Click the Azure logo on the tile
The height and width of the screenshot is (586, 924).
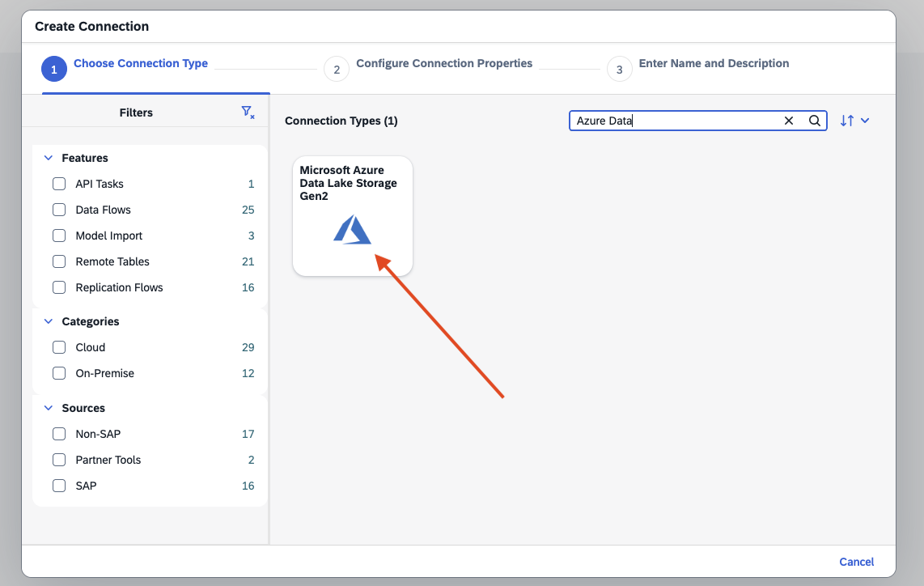coord(352,230)
